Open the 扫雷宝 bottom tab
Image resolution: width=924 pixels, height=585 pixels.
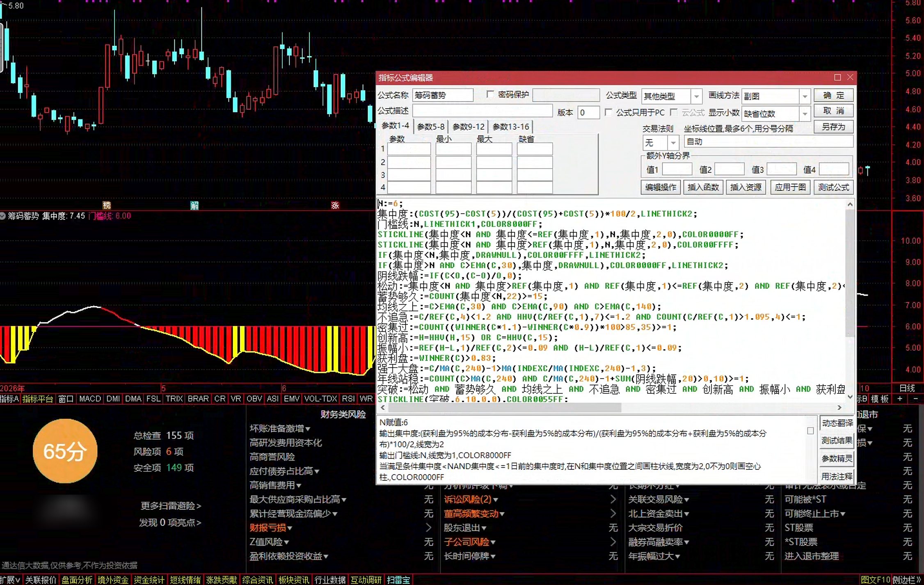coord(398,580)
